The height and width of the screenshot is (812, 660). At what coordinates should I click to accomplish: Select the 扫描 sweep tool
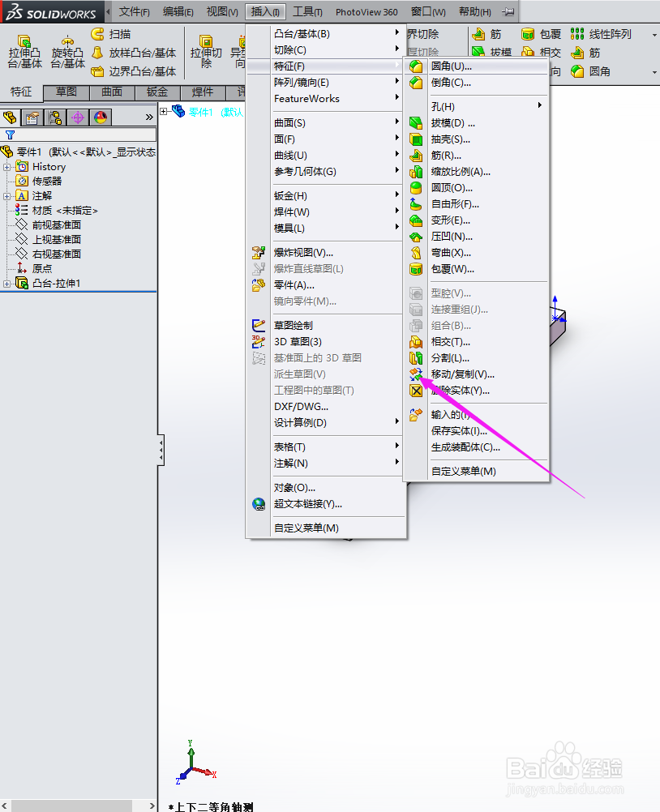pyautogui.click(x=111, y=34)
